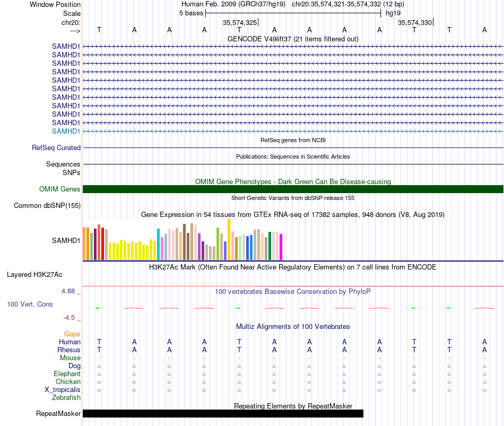Select the black RepeatMasker element bar
504x426 pixels.
[223, 413]
